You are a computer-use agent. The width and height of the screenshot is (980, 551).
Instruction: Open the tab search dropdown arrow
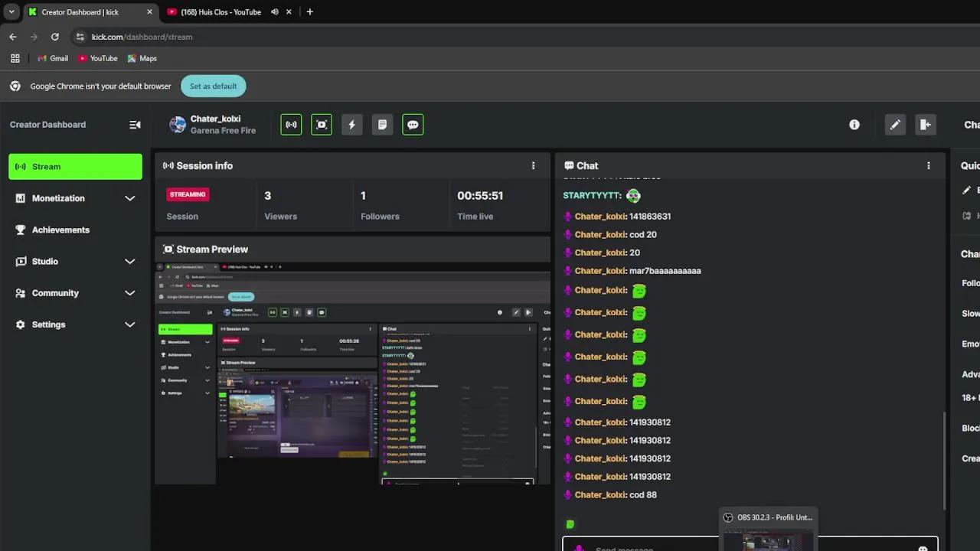11,11
